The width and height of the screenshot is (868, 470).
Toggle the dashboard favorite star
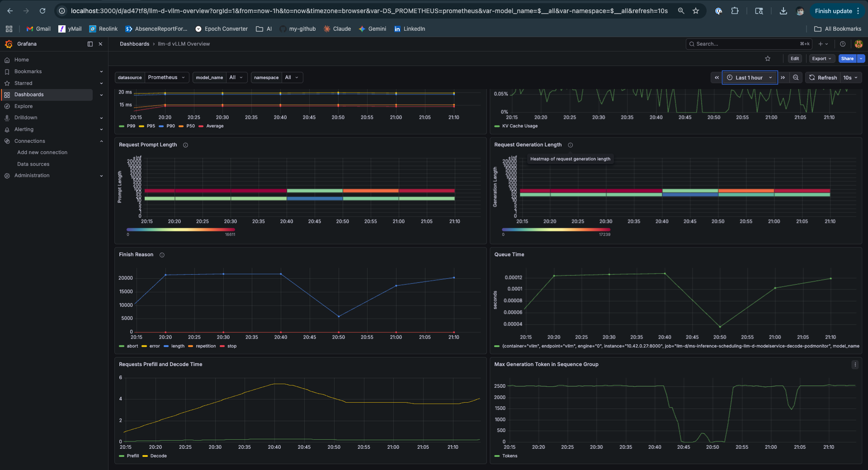(767, 58)
